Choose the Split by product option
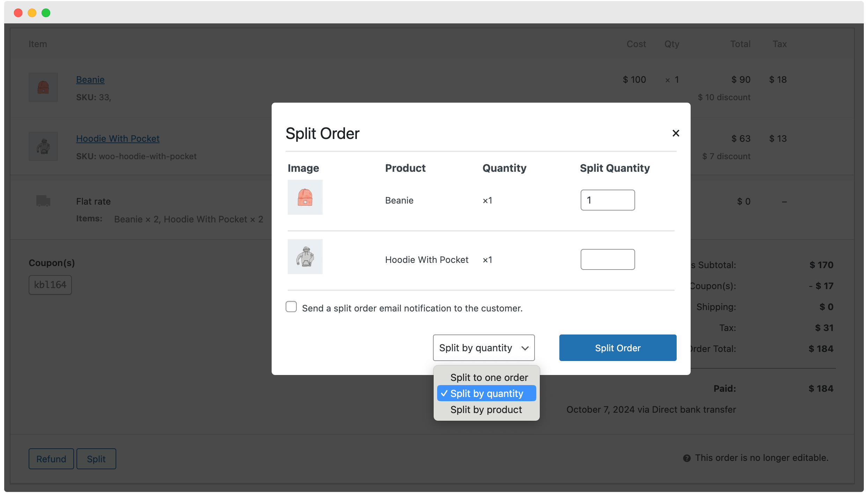Image resolution: width=868 pixels, height=493 pixels. (x=486, y=409)
